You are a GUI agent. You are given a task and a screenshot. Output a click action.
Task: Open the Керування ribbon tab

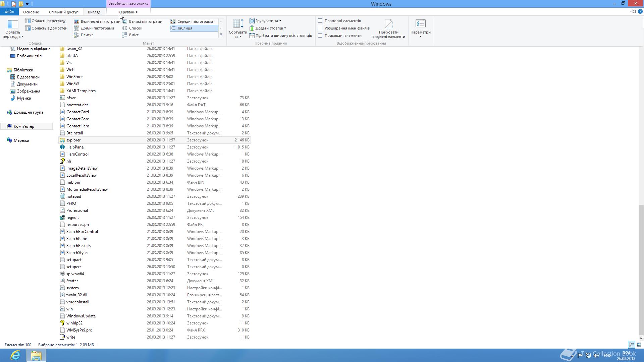(x=128, y=12)
